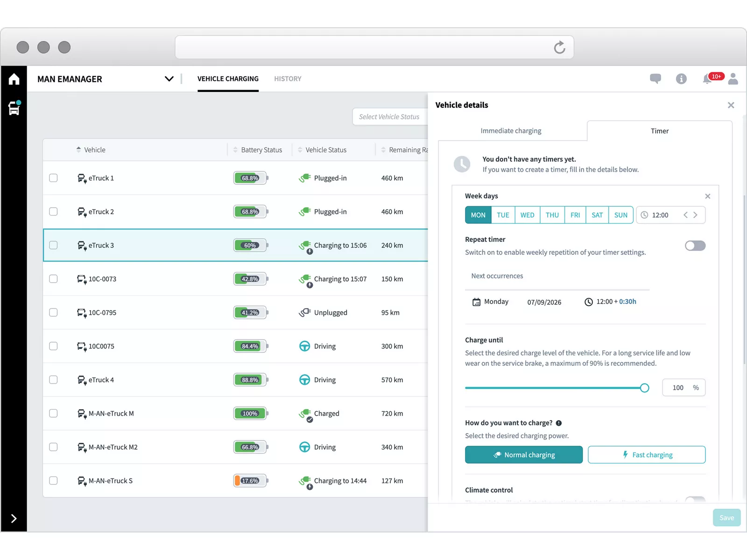Select FRI in week days

coord(575,215)
